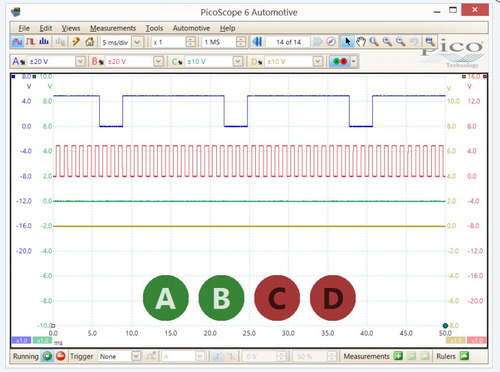500x372 pixels.
Task: Click the Rulers legend button
Action: pos(464,356)
